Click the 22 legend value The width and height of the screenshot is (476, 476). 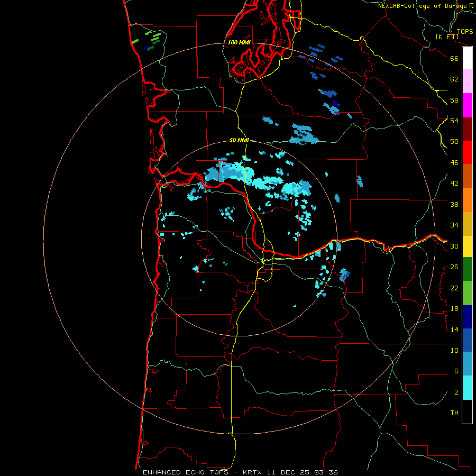[x=454, y=288]
